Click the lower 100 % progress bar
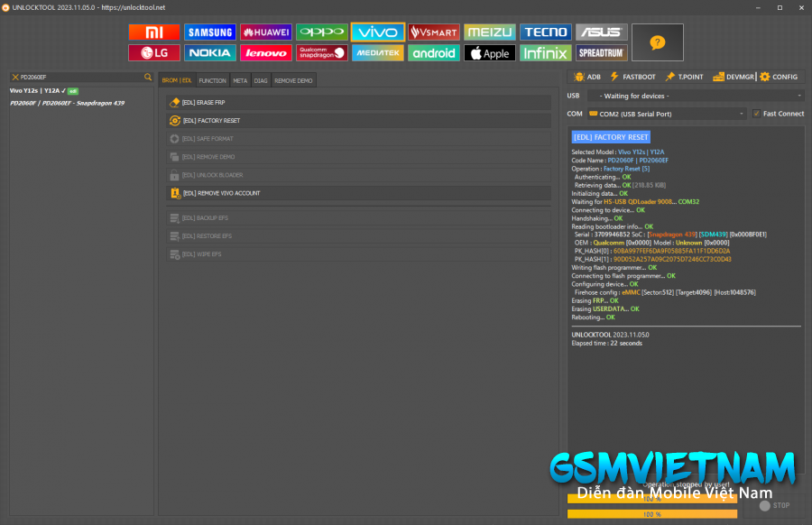Screen dimensions: 812x525 (x=652, y=514)
